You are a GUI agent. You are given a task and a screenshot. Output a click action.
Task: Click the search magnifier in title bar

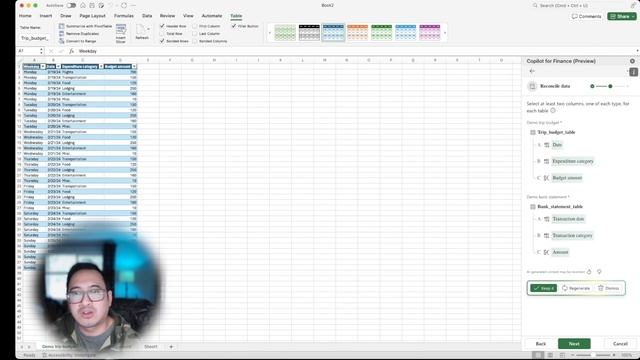point(535,6)
